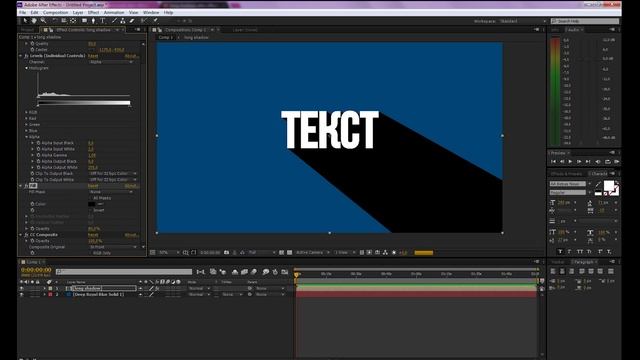This screenshot has width=640, height=360.
Task: Click Reset for CC Composite effect
Action: 93,235
